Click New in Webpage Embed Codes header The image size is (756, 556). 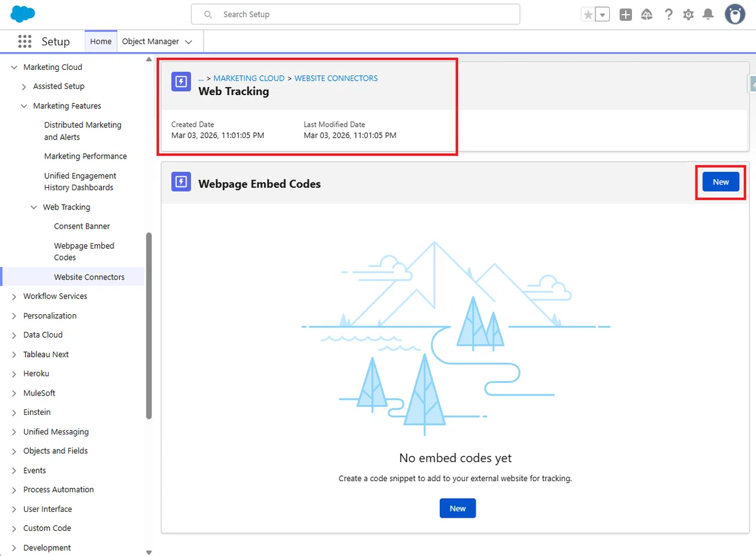(x=721, y=182)
